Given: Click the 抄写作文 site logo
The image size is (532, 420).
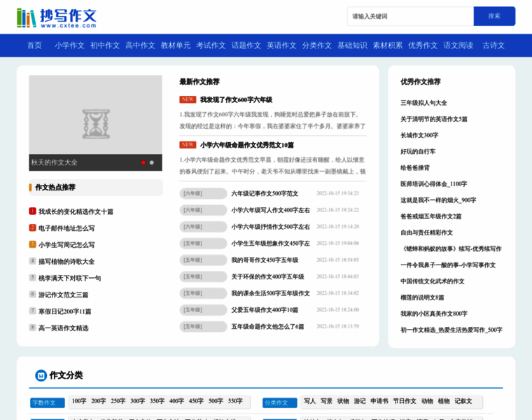Looking at the screenshot, I should [x=57, y=17].
